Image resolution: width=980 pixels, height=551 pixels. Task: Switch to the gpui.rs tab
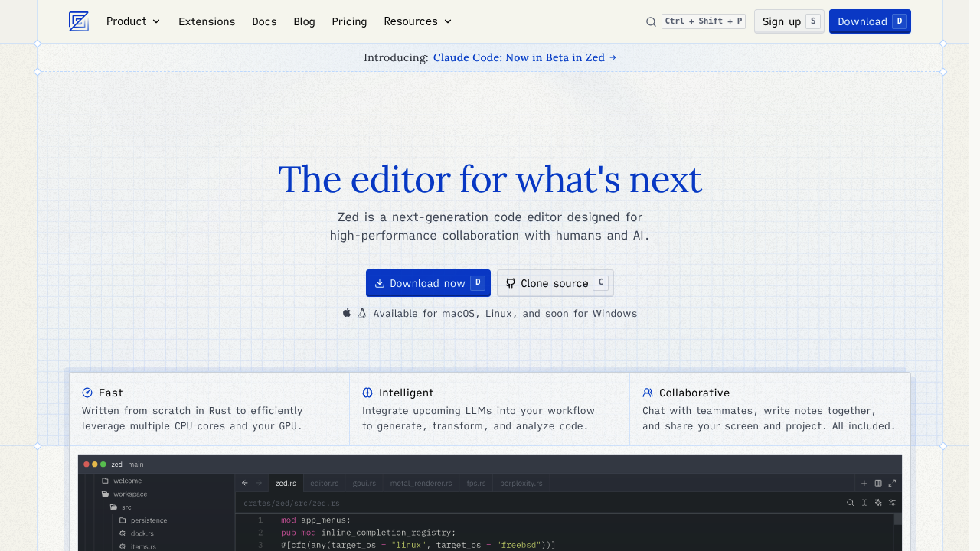tap(364, 484)
